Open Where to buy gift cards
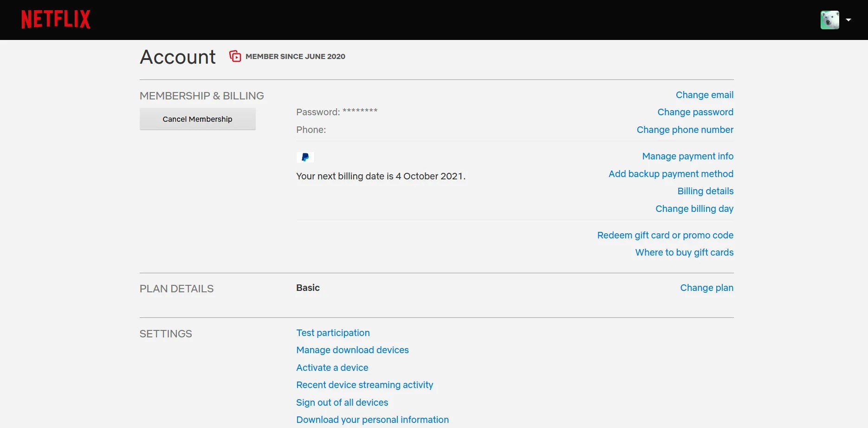Image resolution: width=868 pixels, height=428 pixels. tap(684, 252)
